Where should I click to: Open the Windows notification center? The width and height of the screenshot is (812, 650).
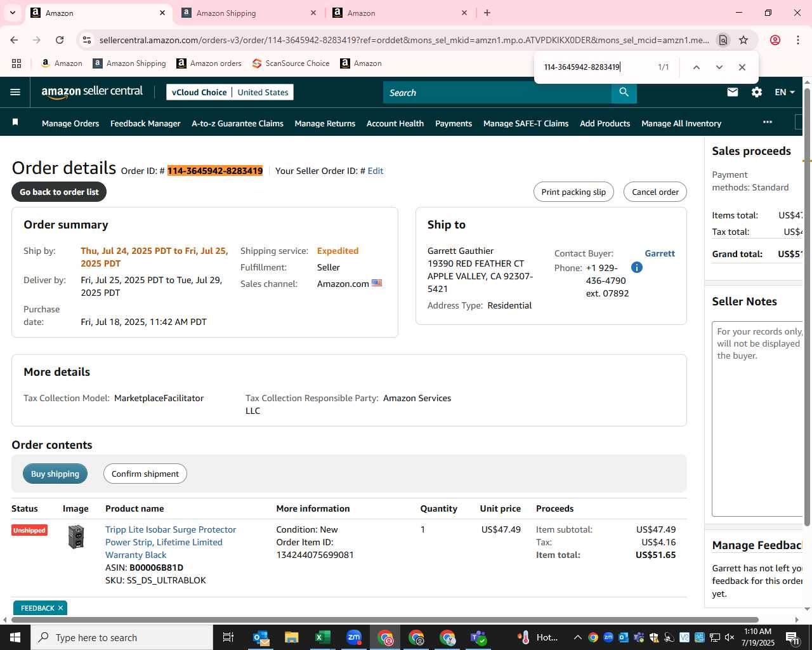(793, 637)
